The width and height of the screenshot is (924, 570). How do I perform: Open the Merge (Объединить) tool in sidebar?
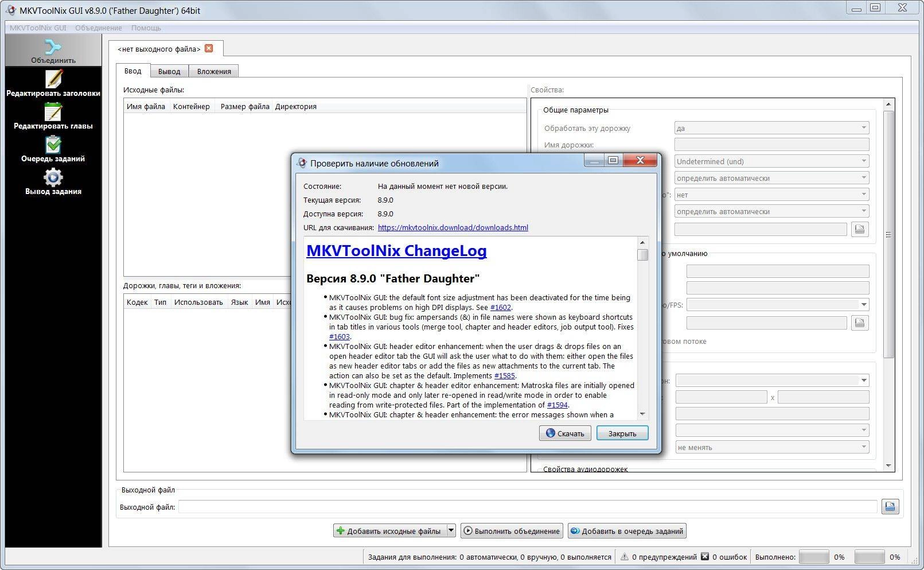pos(53,51)
